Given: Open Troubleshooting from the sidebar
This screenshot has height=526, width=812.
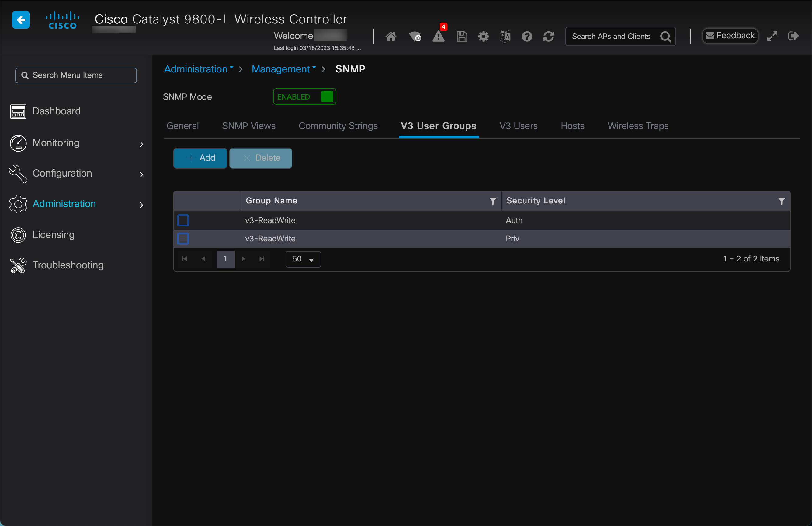Looking at the screenshot, I should pos(68,265).
